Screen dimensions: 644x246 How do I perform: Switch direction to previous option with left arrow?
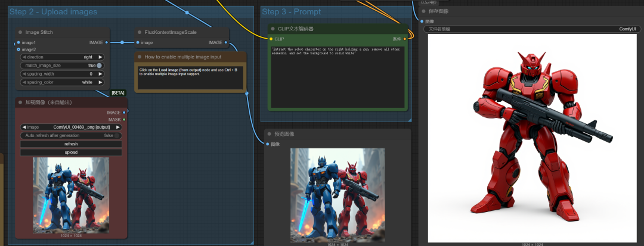click(24, 57)
